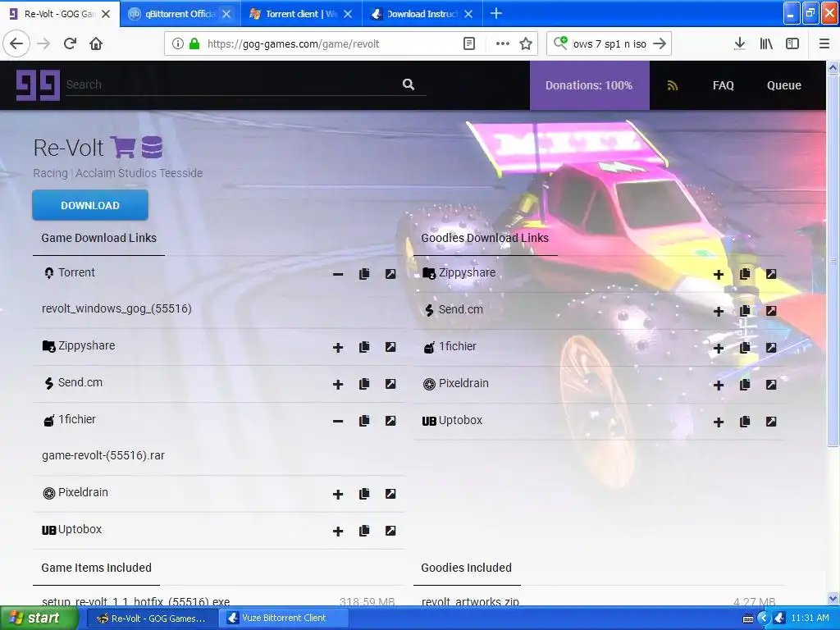Copy the goodies Zippyshare link
The width and height of the screenshot is (840, 630).
[745, 274]
